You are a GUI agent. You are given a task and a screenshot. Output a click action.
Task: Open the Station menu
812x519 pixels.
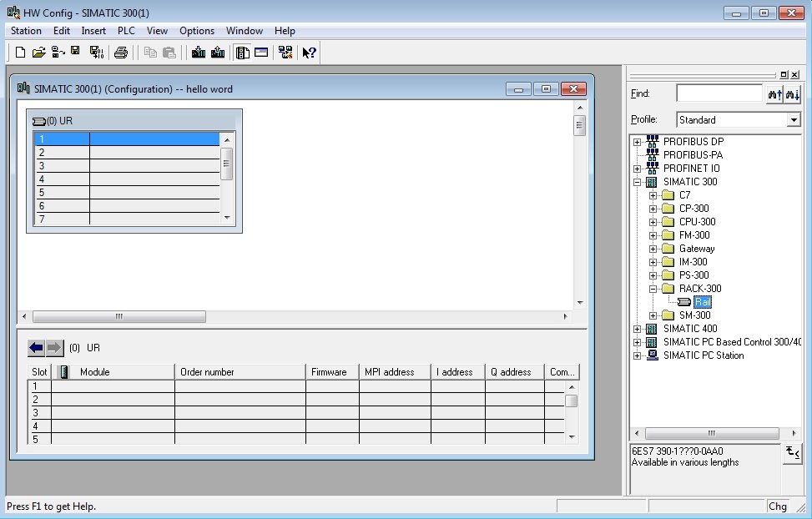point(26,31)
